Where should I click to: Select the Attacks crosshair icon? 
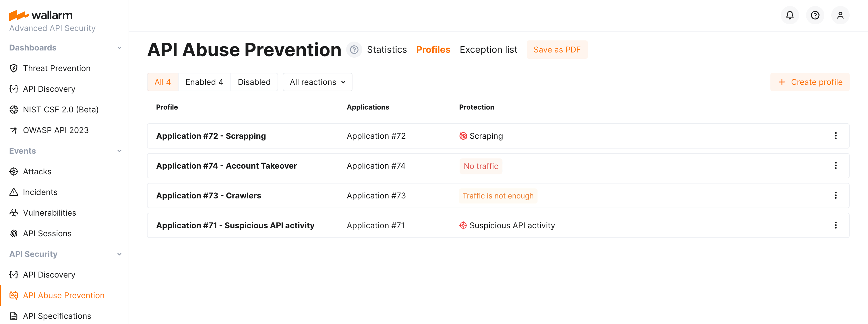[13, 171]
